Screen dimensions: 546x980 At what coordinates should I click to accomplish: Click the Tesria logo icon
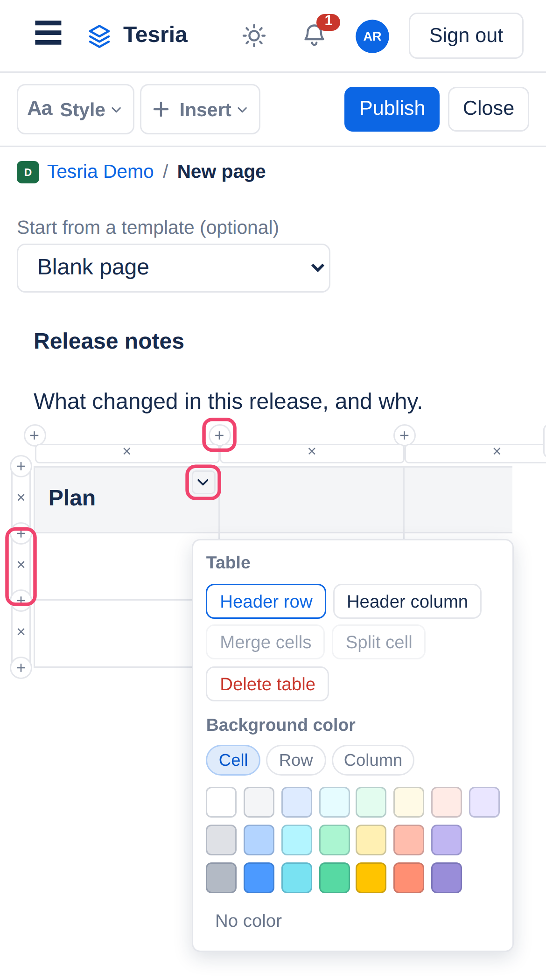99,36
